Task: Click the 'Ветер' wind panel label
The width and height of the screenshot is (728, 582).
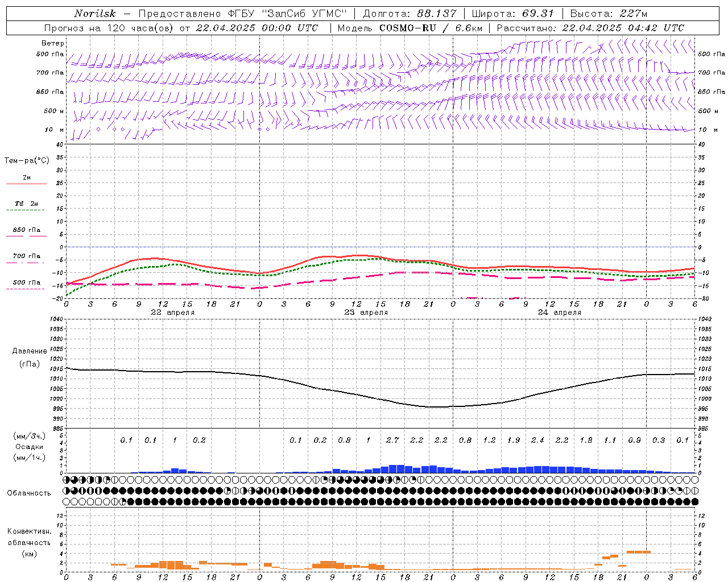Action: (x=53, y=43)
